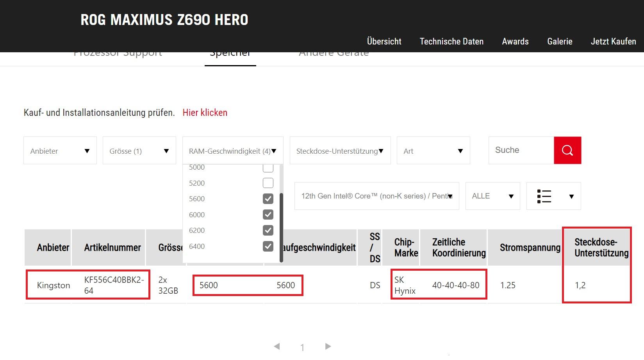Screen dimensions: 644x360
Task: Click the Jetzt Kaufen link
Action: pyautogui.click(x=613, y=41)
